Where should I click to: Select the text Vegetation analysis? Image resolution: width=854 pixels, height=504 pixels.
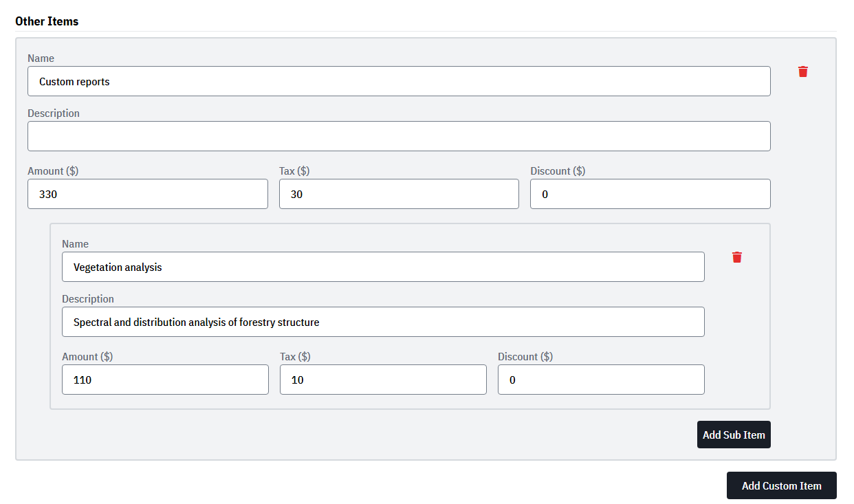point(116,267)
